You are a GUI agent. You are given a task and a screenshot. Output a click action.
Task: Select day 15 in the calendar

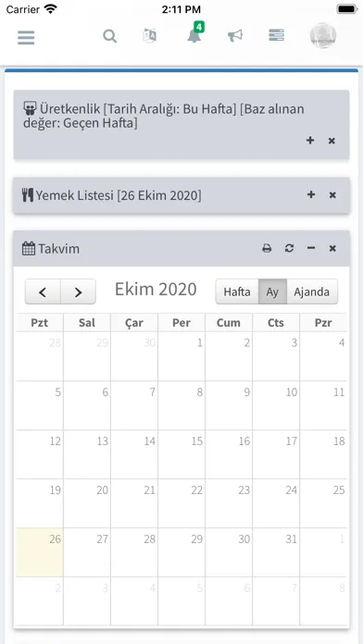click(x=181, y=453)
